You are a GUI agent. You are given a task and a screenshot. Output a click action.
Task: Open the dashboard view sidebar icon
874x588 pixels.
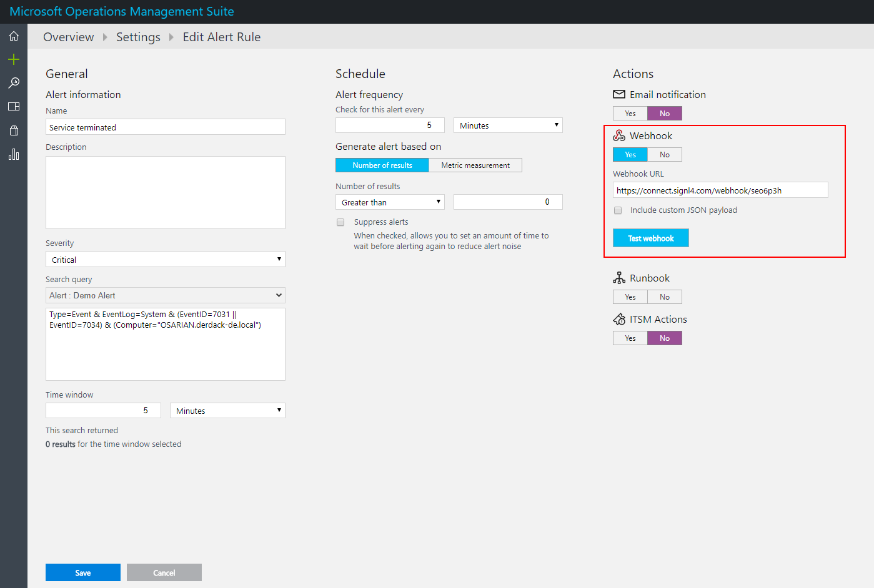click(x=14, y=107)
